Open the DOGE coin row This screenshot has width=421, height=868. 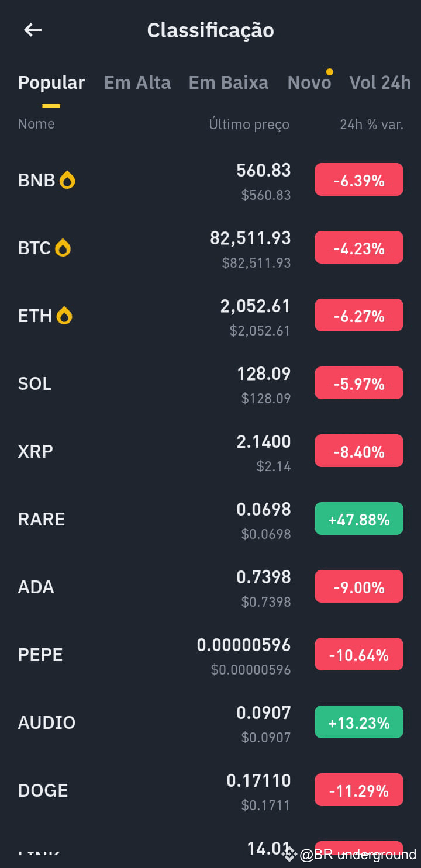[x=210, y=790]
